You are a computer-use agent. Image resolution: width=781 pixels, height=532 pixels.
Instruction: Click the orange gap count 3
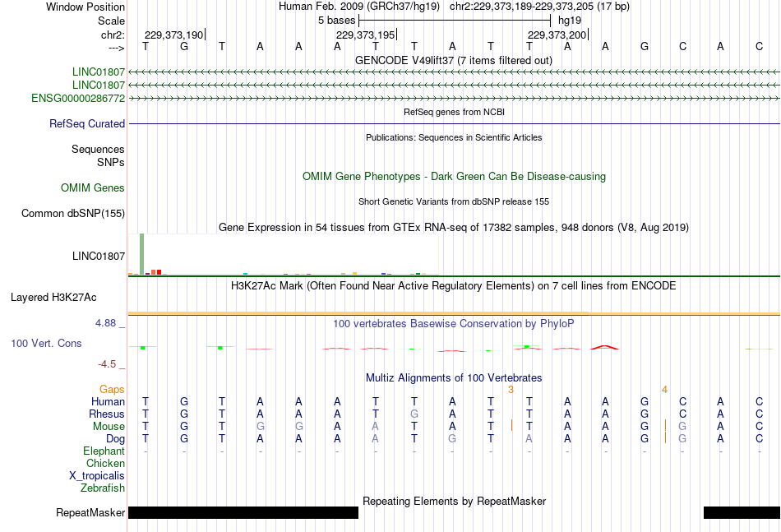click(x=511, y=390)
